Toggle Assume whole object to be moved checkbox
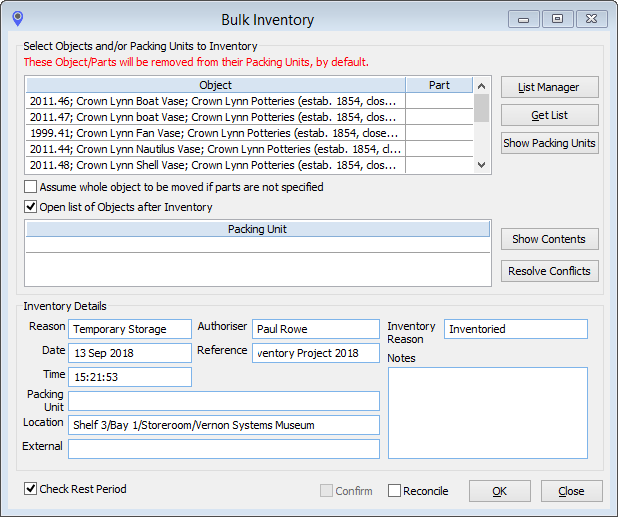618x517 pixels. click(x=30, y=187)
